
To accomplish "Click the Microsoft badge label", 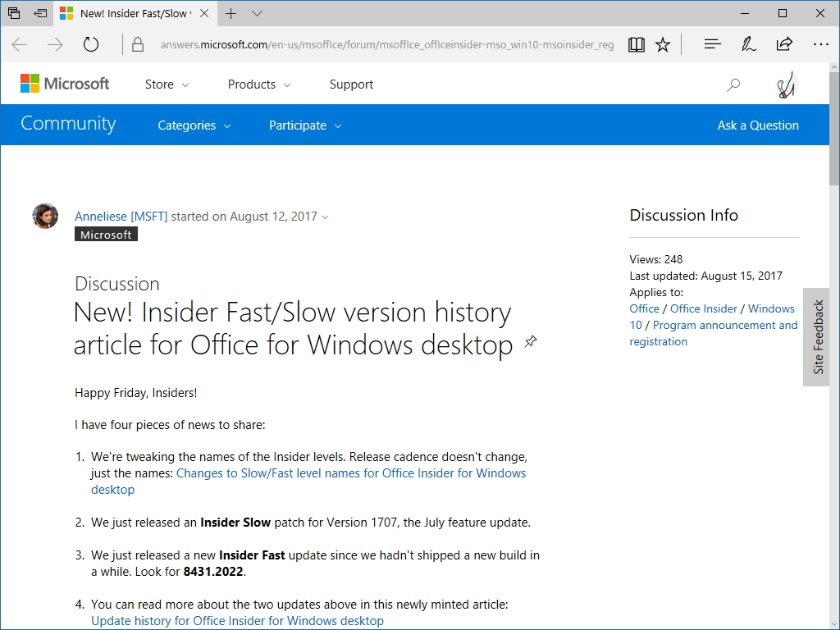I will tap(106, 234).
